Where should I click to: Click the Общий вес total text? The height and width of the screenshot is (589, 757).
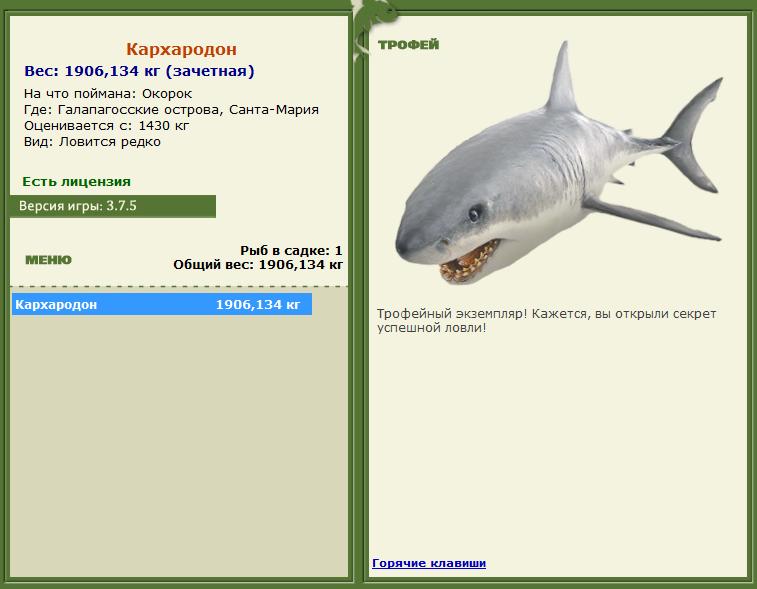[x=258, y=265]
